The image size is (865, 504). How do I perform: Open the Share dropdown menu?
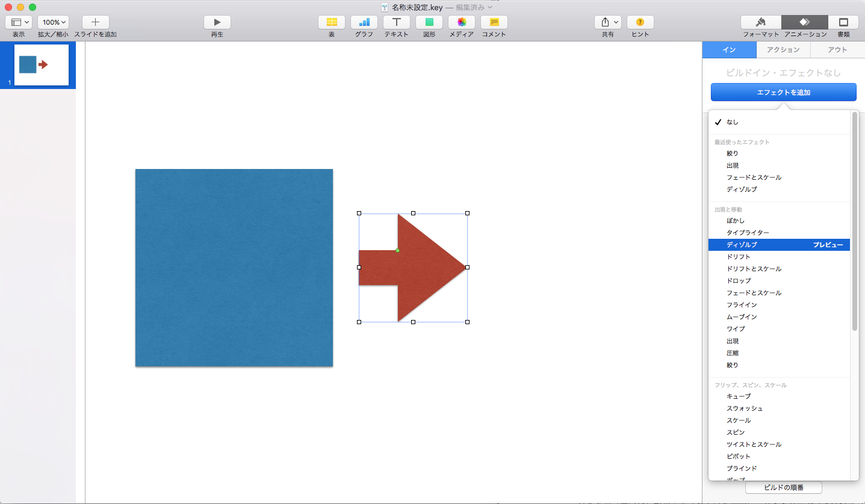pyautogui.click(x=607, y=22)
